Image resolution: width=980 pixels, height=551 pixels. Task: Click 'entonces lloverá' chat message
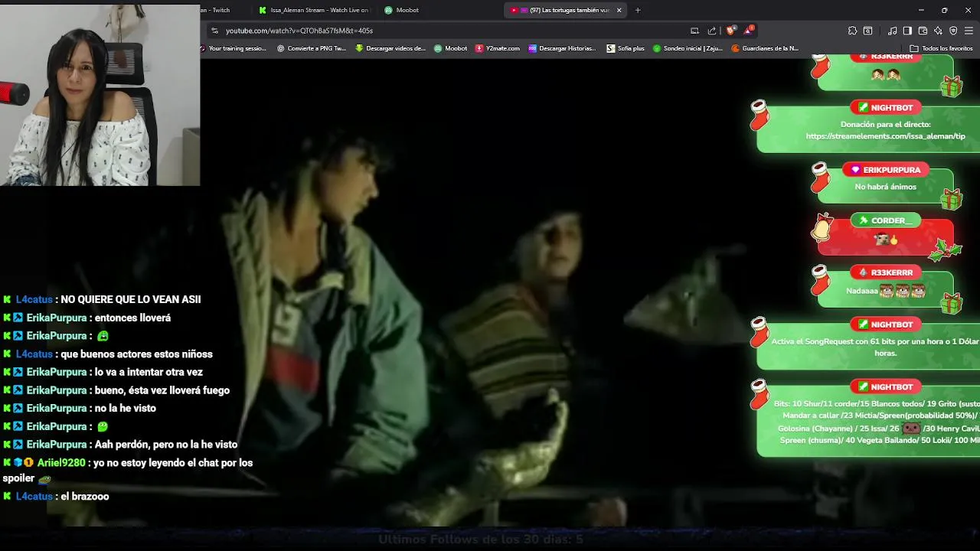132,318
